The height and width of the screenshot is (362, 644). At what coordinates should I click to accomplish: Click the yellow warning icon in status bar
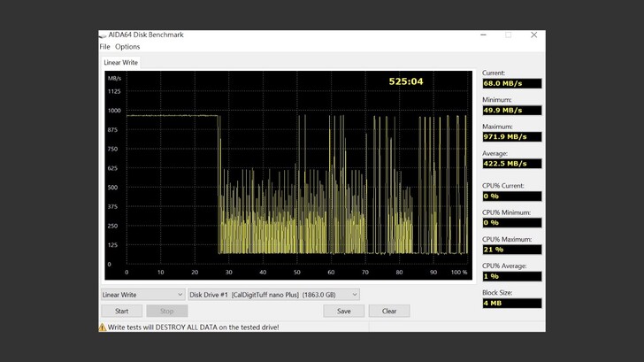(x=103, y=327)
